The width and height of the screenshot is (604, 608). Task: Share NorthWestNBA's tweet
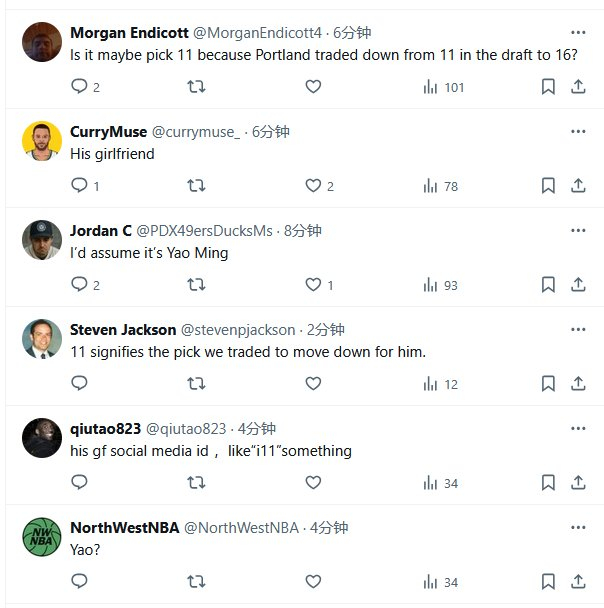tap(578, 582)
